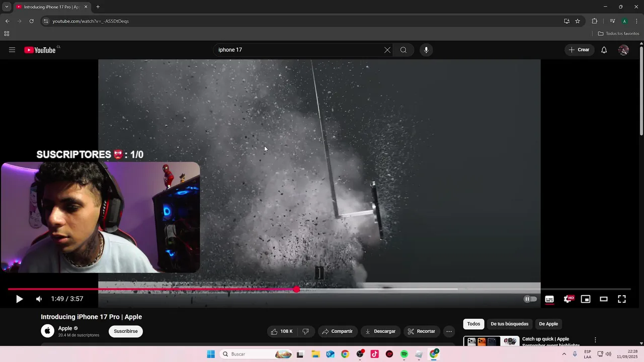Open TikTok from the taskbar
The height and width of the screenshot is (362, 644).
[374, 354]
